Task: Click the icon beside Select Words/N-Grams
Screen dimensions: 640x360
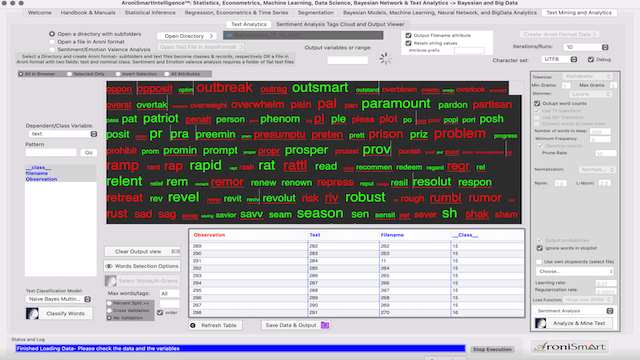Action: point(111,281)
